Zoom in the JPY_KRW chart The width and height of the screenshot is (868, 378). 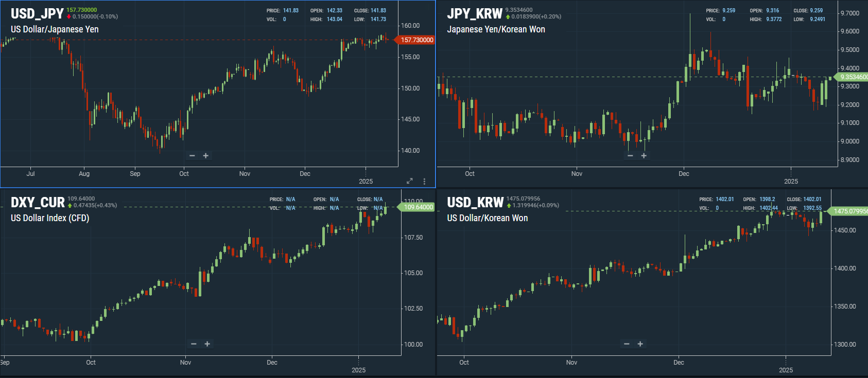point(644,155)
